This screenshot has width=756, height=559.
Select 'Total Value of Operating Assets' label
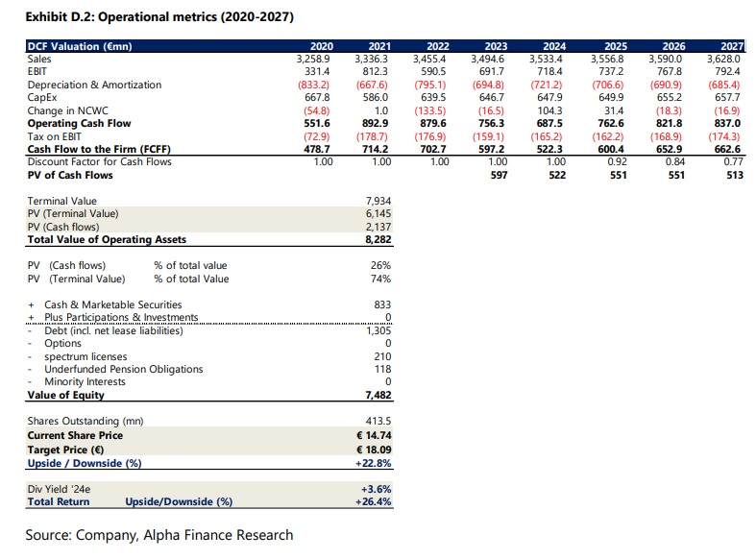tap(107, 239)
